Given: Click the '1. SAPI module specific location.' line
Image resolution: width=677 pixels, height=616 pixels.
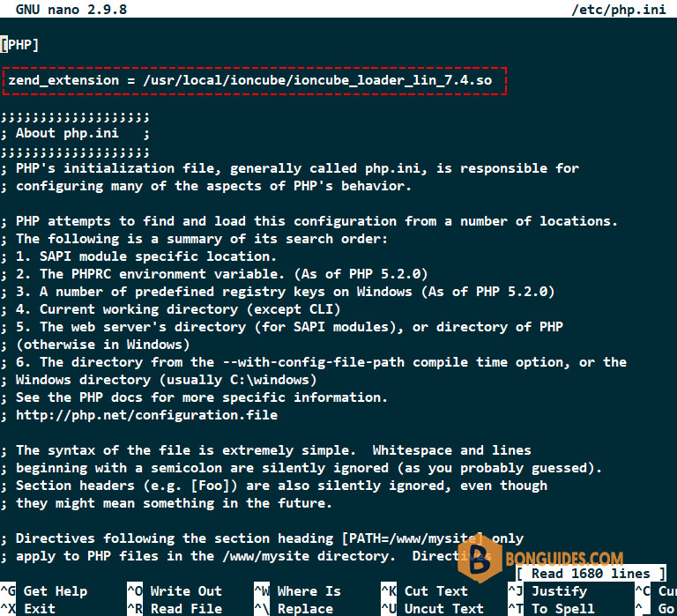Looking at the screenshot, I should (138, 256).
